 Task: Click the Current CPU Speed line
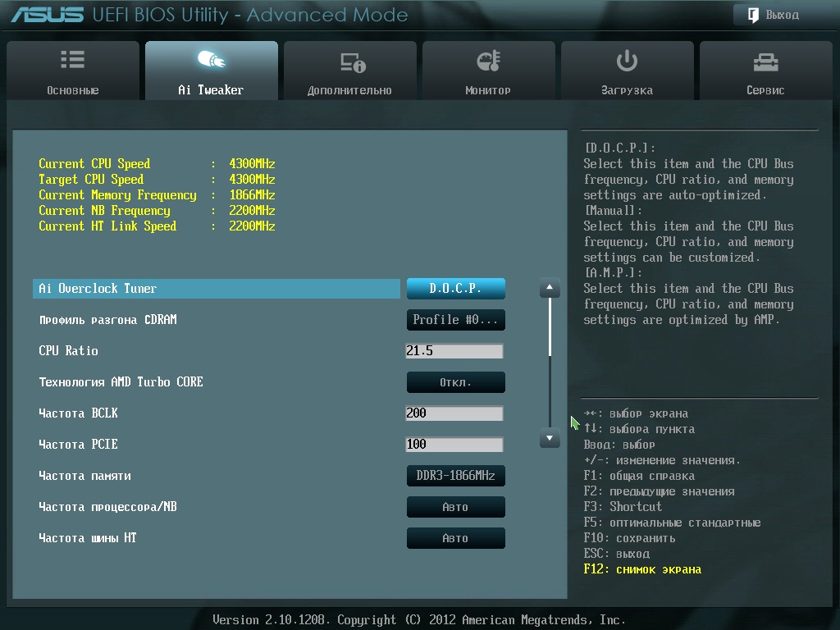(157, 163)
